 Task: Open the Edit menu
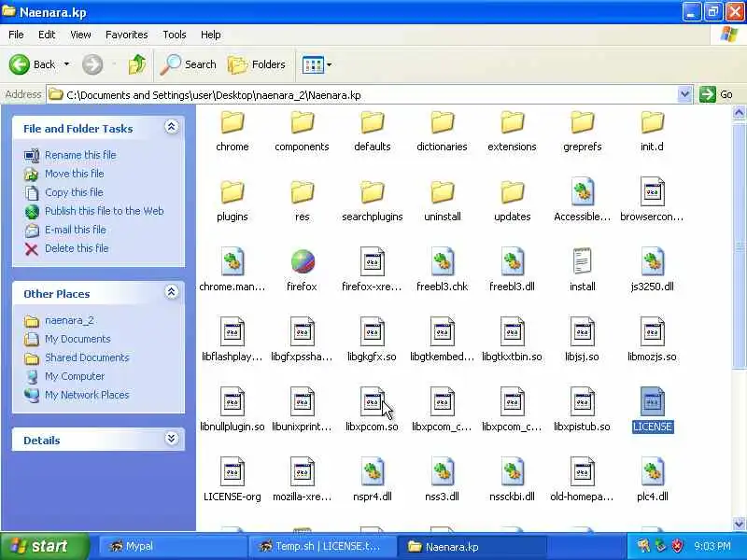click(x=47, y=35)
